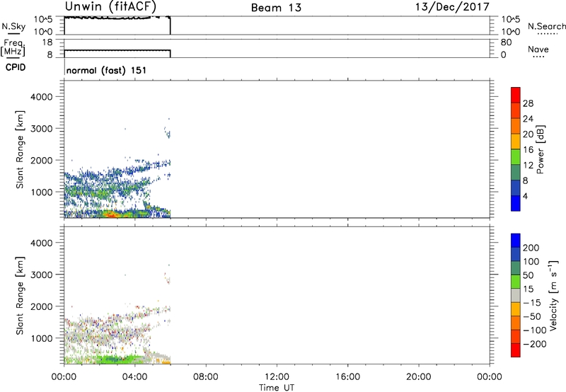Click the '20:00' time axis label
This screenshot has height=392, width=566.
click(419, 377)
